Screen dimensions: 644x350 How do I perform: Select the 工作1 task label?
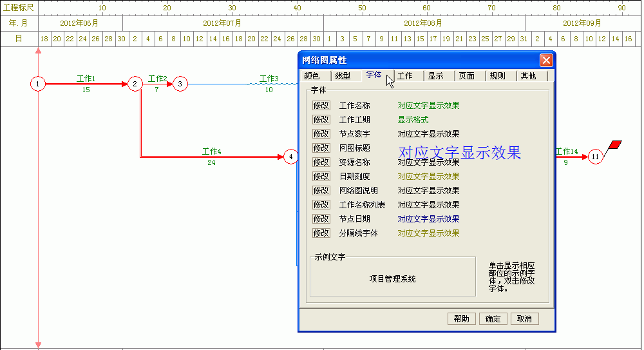coord(86,79)
